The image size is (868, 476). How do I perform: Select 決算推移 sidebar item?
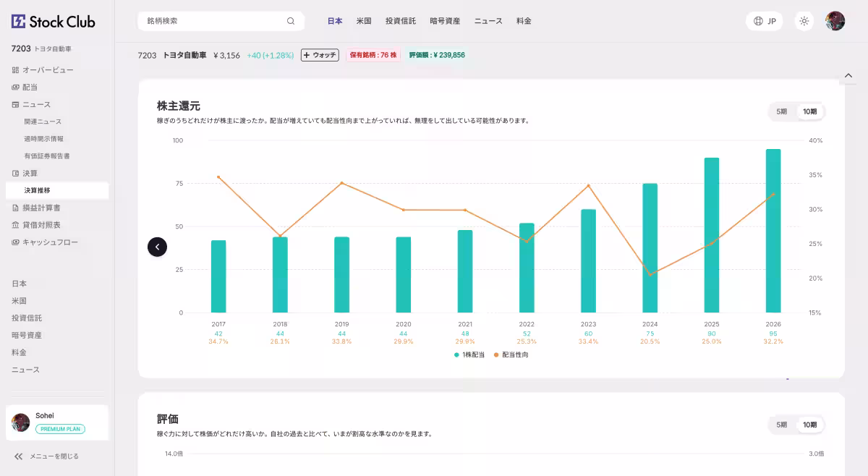click(x=57, y=190)
